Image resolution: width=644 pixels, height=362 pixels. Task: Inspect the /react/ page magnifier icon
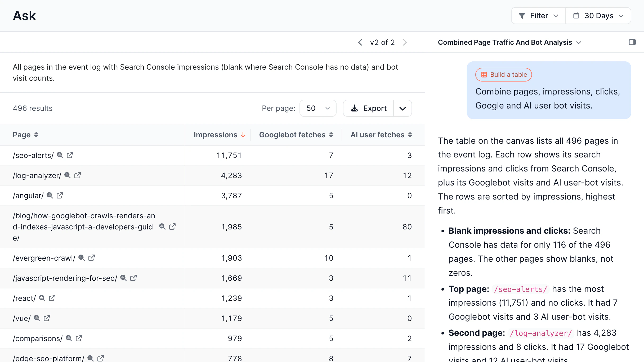click(x=42, y=298)
